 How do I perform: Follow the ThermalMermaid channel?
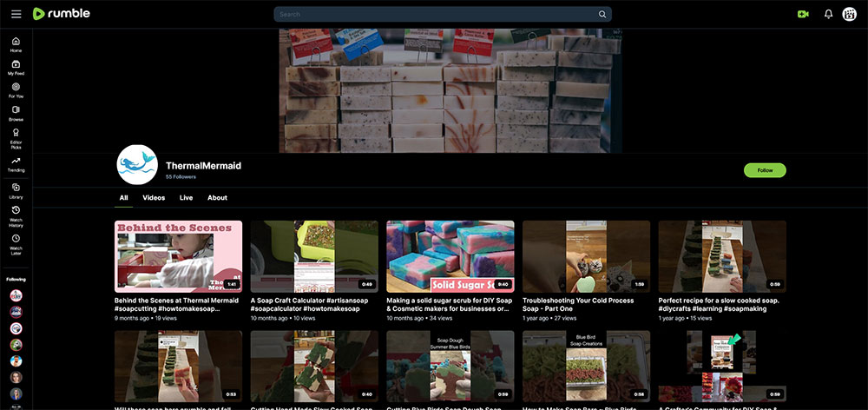pos(765,170)
